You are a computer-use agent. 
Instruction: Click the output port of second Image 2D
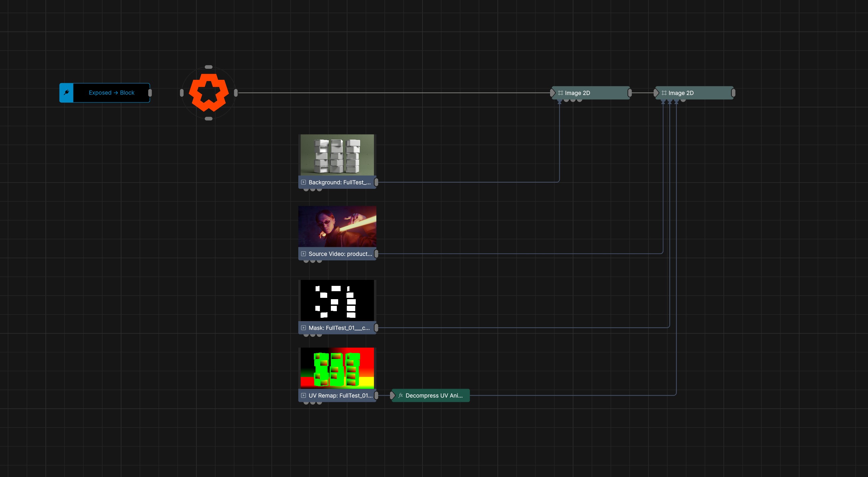pyautogui.click(x=733, y=93)
